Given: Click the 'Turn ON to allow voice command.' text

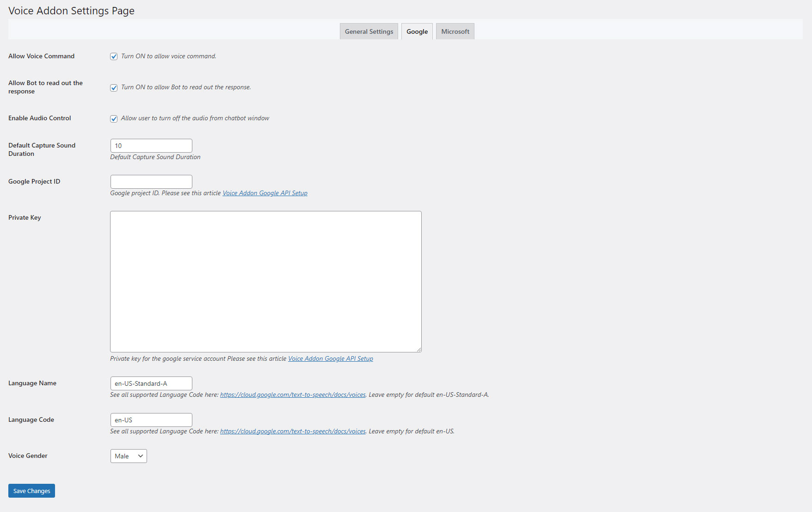Looking at the screenshot, I should tap(168, 56).
